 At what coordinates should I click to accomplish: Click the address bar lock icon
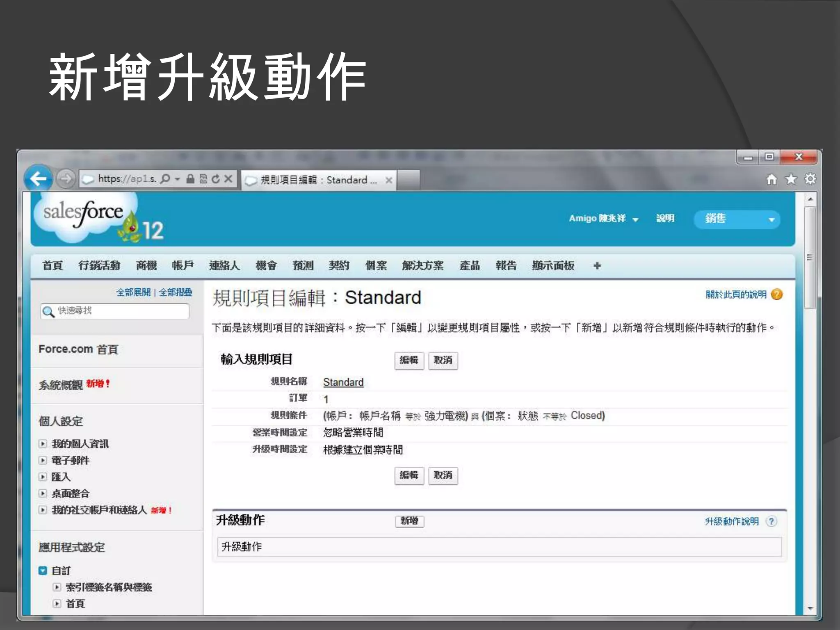pyautogui.click(x=190, y=179)
